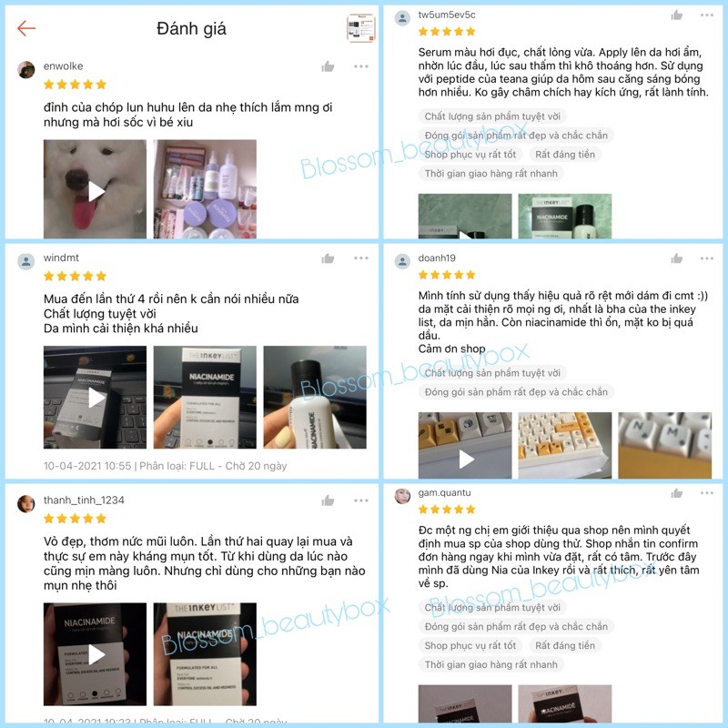This screenshot has height=728, width=728.
Task: Open the product thumbnail beside Đánh giá
Action: pos(360,28)
